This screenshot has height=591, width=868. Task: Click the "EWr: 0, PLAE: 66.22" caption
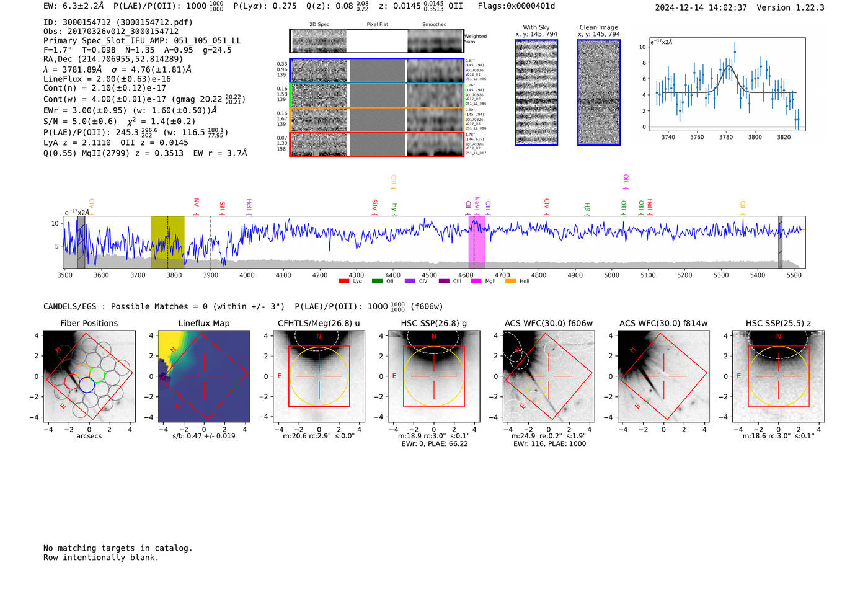tap(435, 444)
